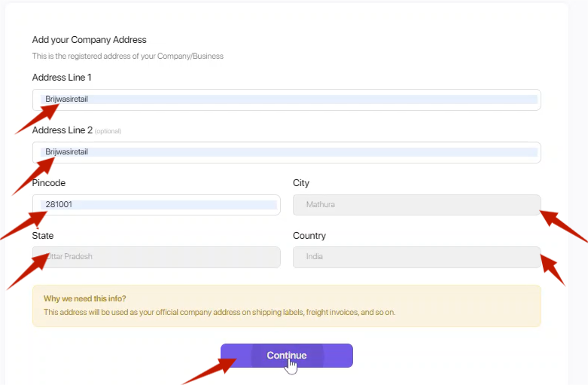Click the "Address Line 1" label
Viewport: 588px width, 385px height.
(62, 78)
